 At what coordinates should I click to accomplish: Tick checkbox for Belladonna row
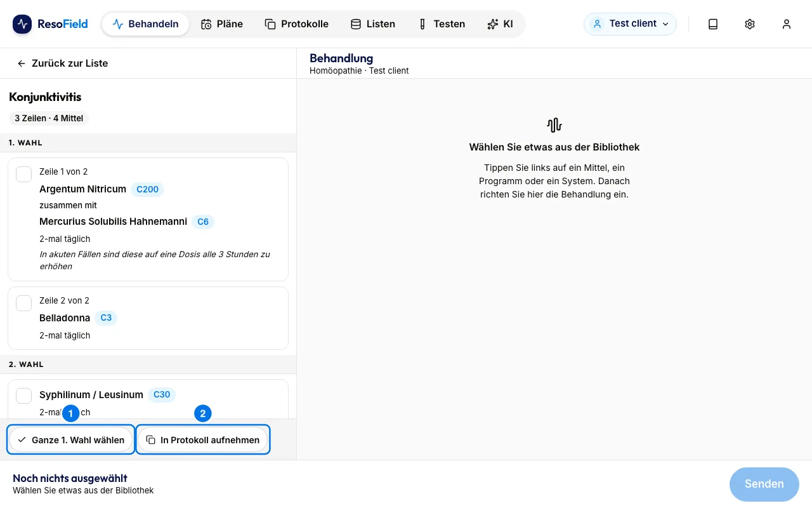(24, 303)
